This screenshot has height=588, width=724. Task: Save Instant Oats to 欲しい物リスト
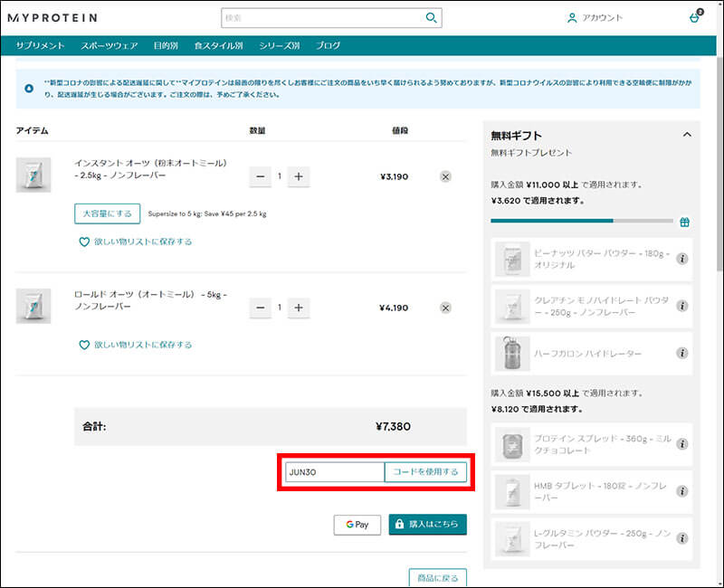point(143,242)
